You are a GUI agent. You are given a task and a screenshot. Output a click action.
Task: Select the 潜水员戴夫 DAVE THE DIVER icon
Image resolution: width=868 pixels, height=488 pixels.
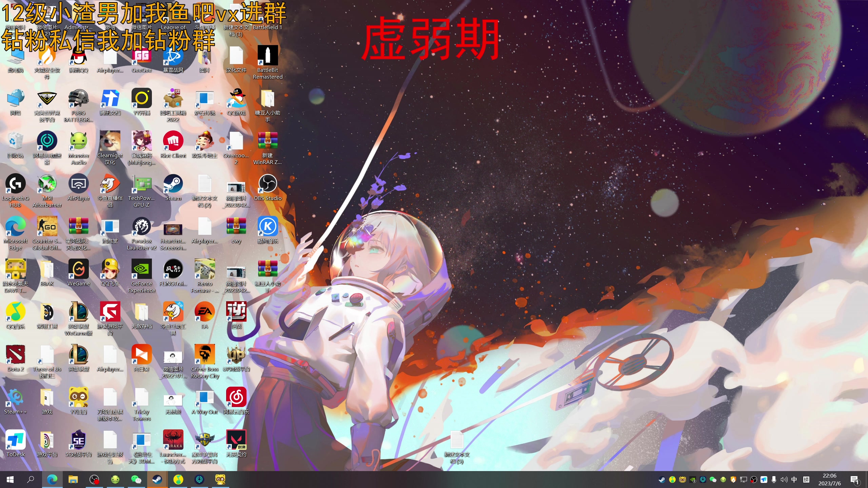(15, 276)
